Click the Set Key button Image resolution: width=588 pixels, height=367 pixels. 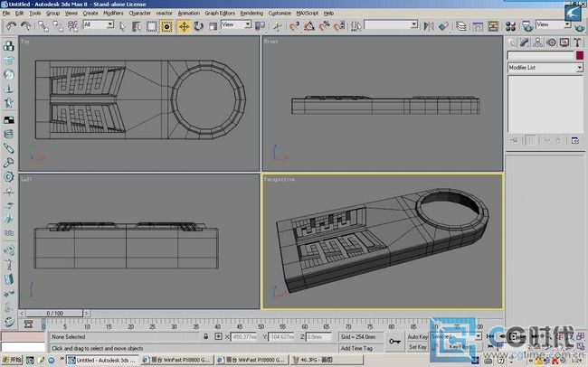pos(417,347)
